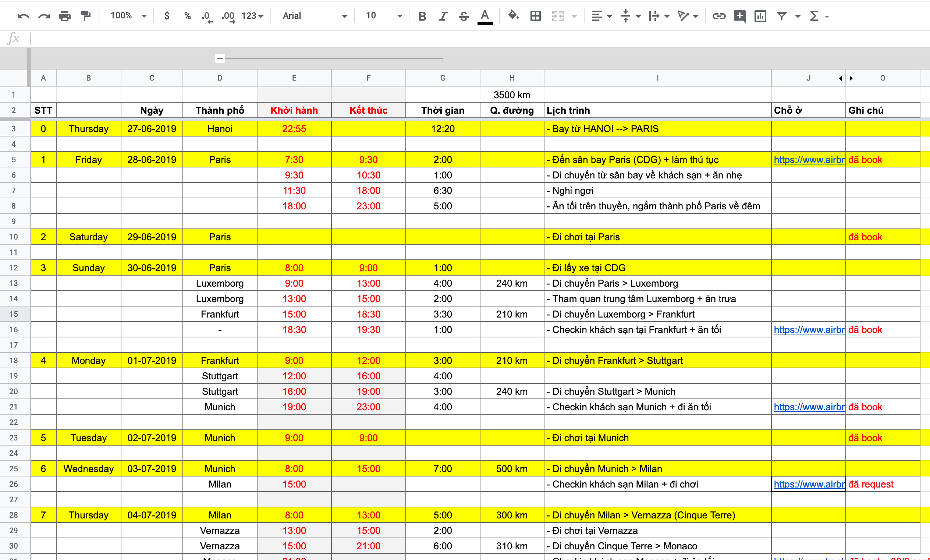Toggle bold formatting

click(422, 16)
